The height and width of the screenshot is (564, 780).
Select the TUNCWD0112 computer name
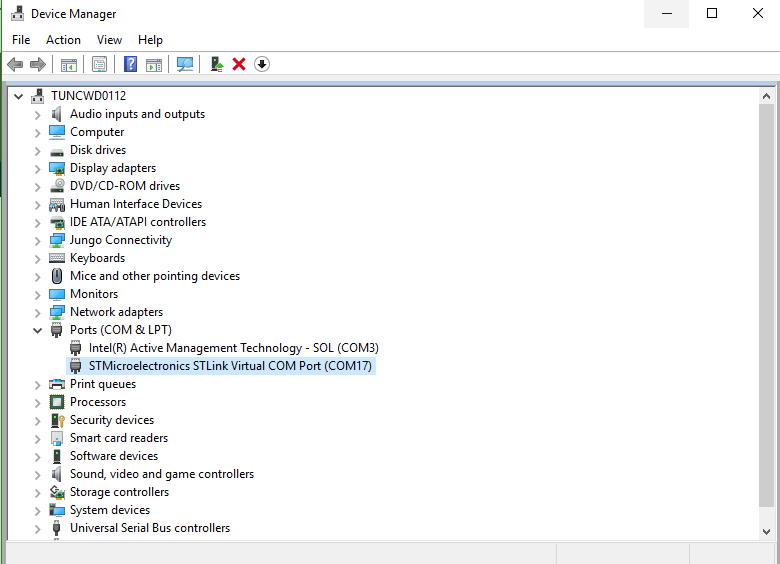(89, 95)
